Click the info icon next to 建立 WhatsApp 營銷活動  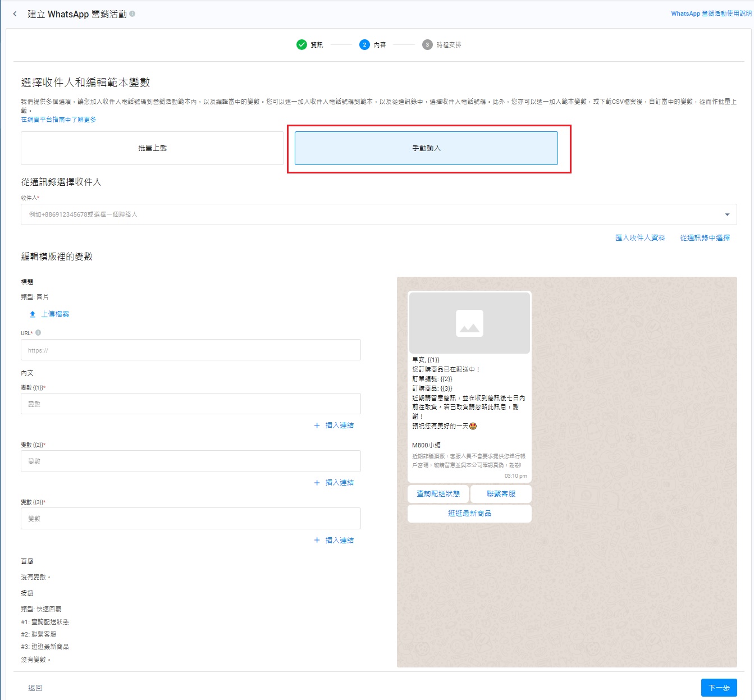132,14
